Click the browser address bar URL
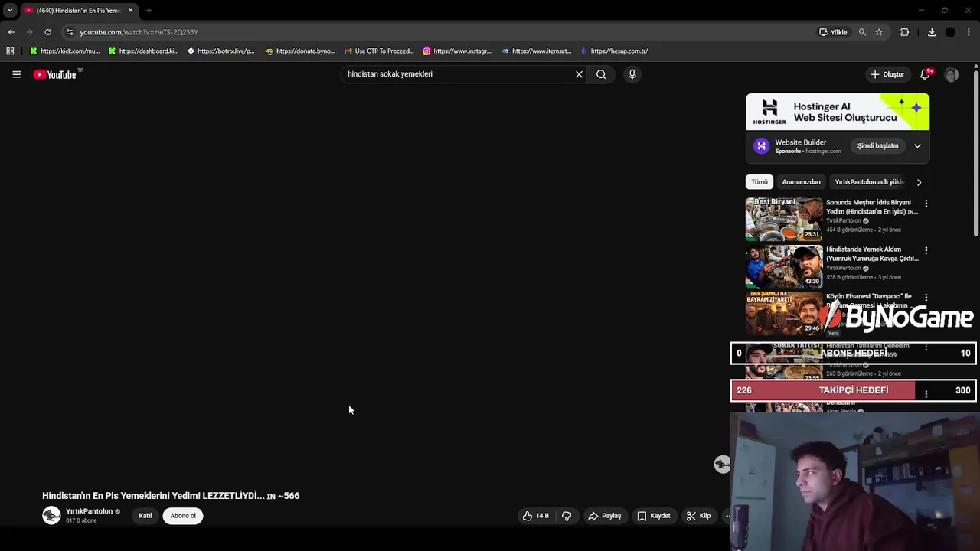Viewport: 980px width, 551px height. point(139,32)
